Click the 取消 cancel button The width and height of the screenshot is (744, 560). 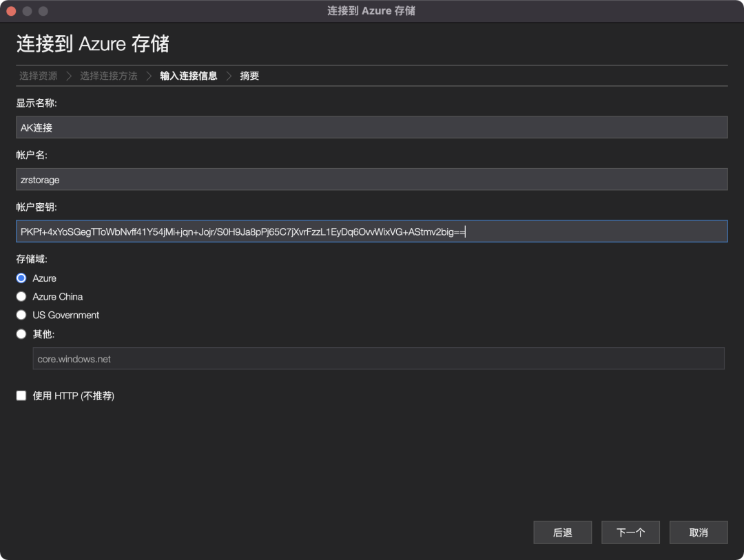[699, 532]
